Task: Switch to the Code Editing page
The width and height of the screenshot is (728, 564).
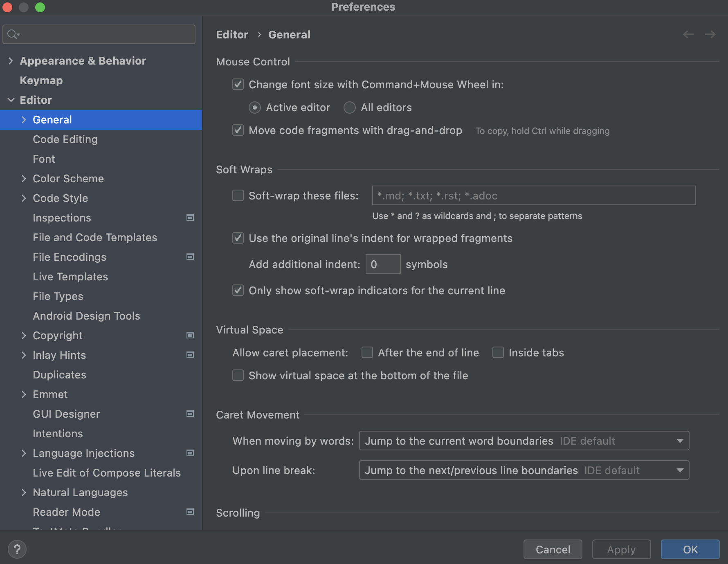Action: (65, 139)
